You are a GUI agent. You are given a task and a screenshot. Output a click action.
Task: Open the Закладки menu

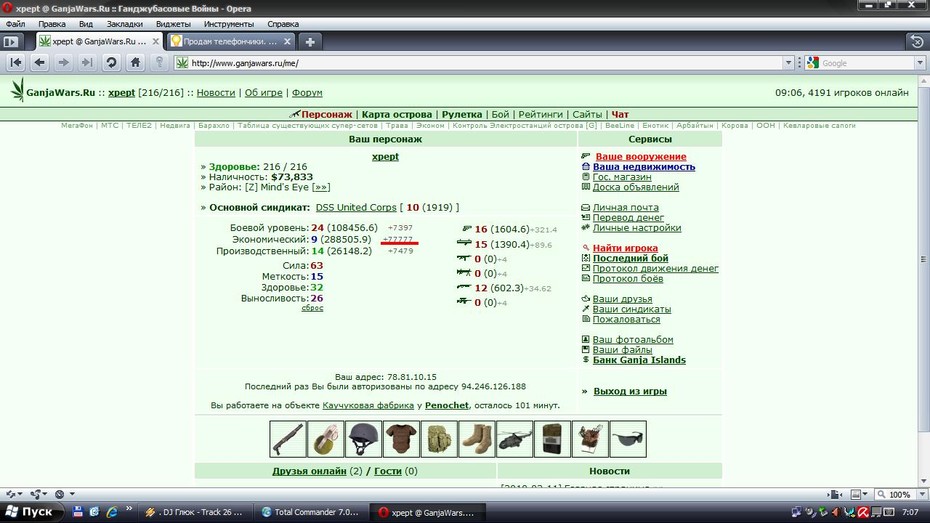pyautogui.click(x=125, y=24)
